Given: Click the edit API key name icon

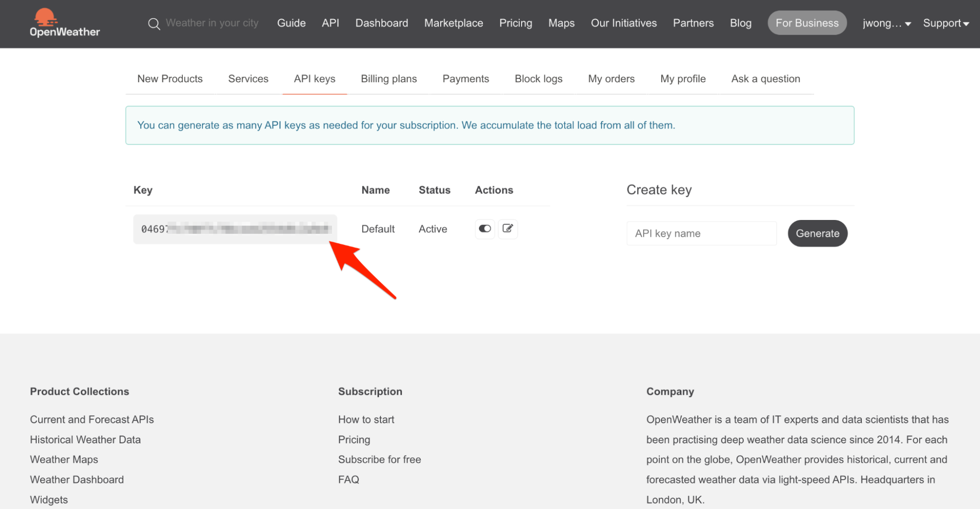Looking at the screenshot, I should tap(507, 228).
